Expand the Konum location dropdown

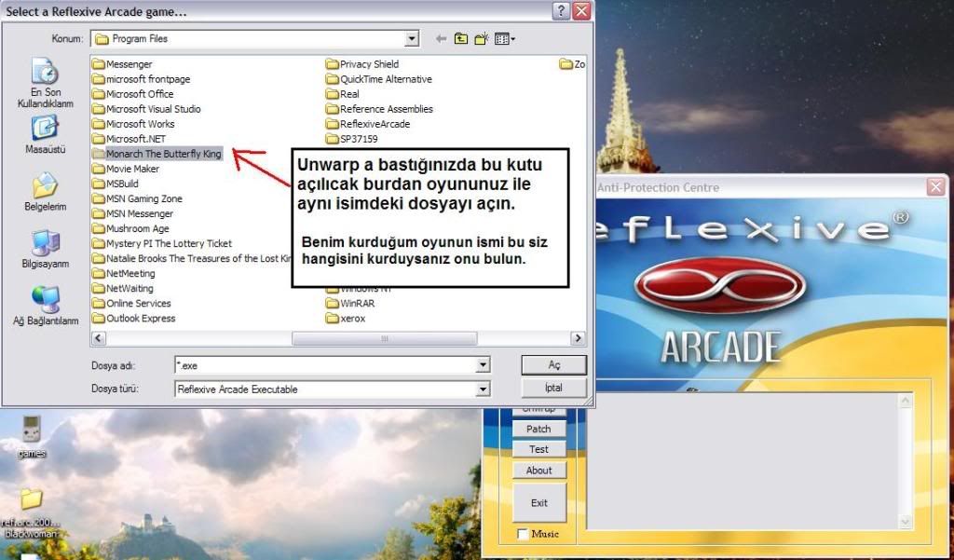coord(412,39)
